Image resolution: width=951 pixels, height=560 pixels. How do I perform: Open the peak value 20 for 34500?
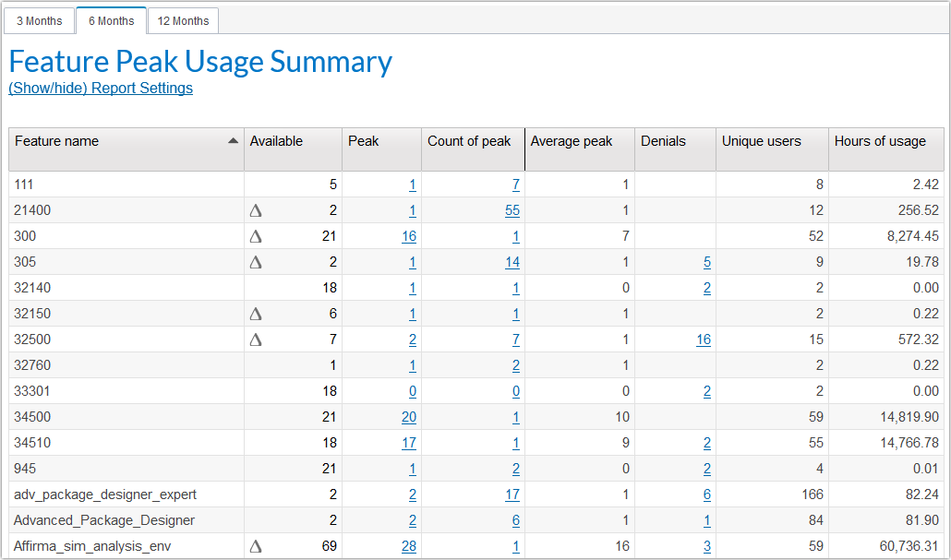[x=408, y=417]
